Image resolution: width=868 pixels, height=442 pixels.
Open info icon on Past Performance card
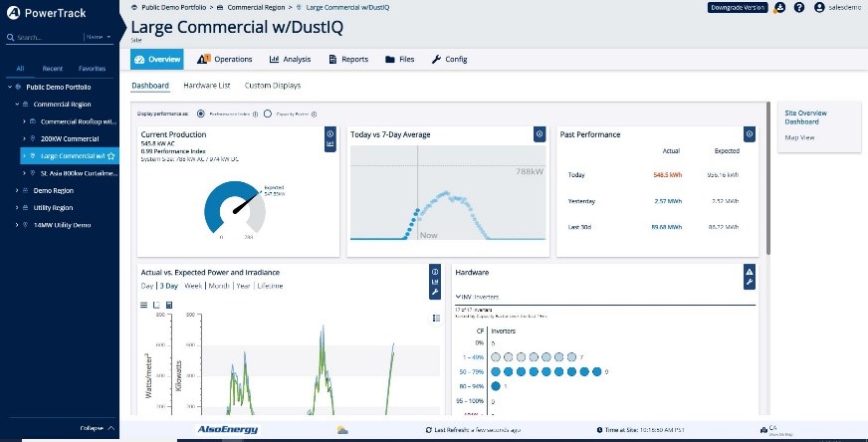pos(749,134)
